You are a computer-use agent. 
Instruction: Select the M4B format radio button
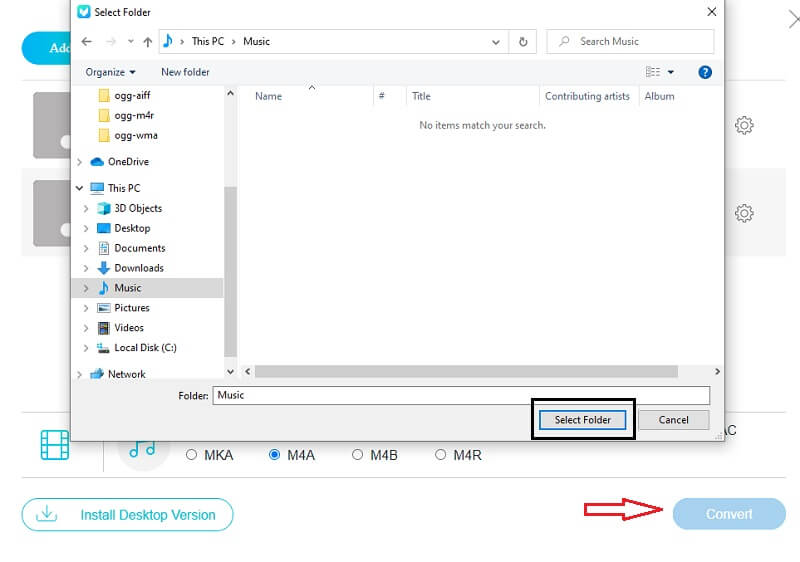(x=357, y=455)
